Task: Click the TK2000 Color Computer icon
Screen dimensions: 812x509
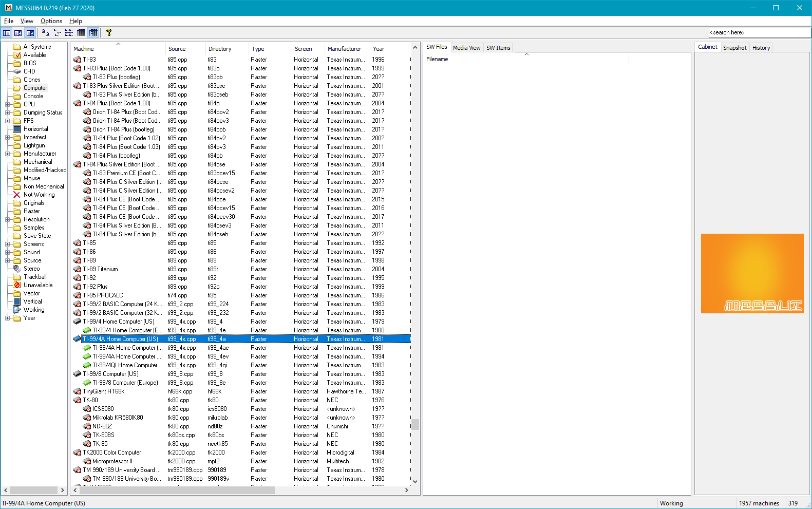Action: 77,453
